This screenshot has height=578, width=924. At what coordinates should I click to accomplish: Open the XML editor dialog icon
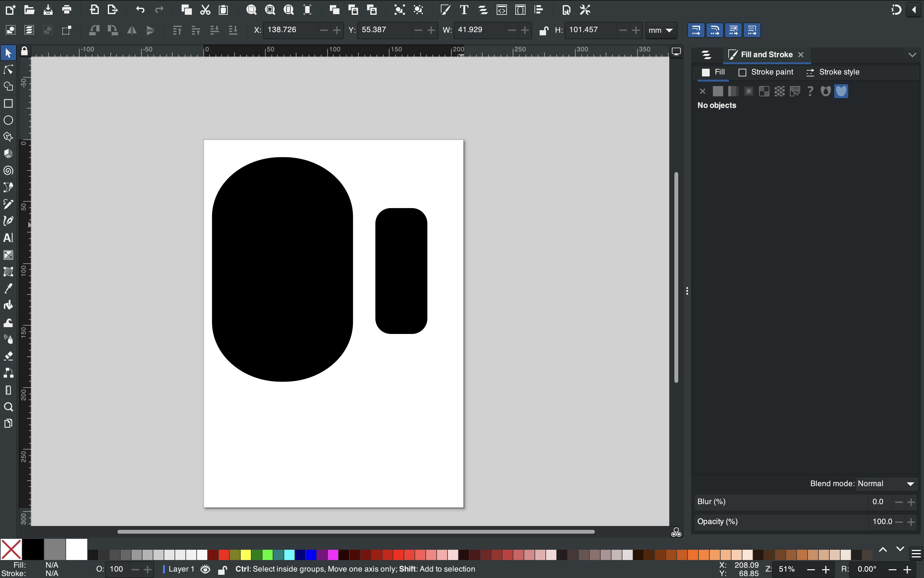[501, 10]
